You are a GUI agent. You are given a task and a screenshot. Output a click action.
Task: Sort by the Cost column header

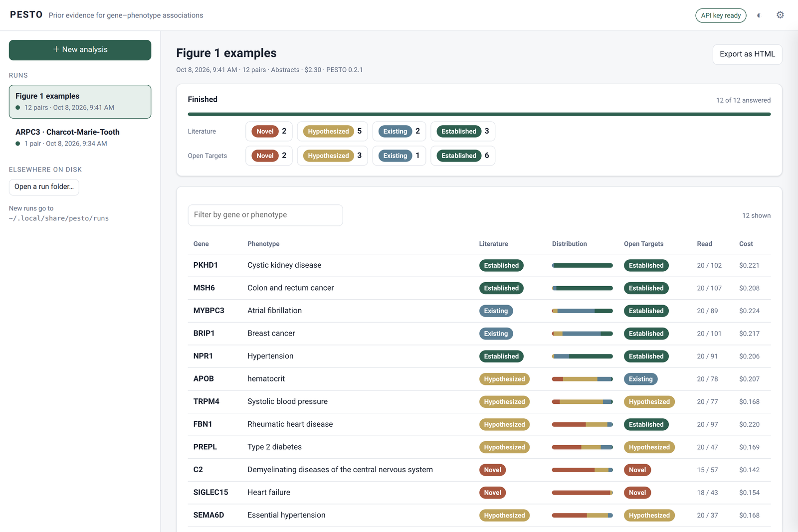point(746,244)
